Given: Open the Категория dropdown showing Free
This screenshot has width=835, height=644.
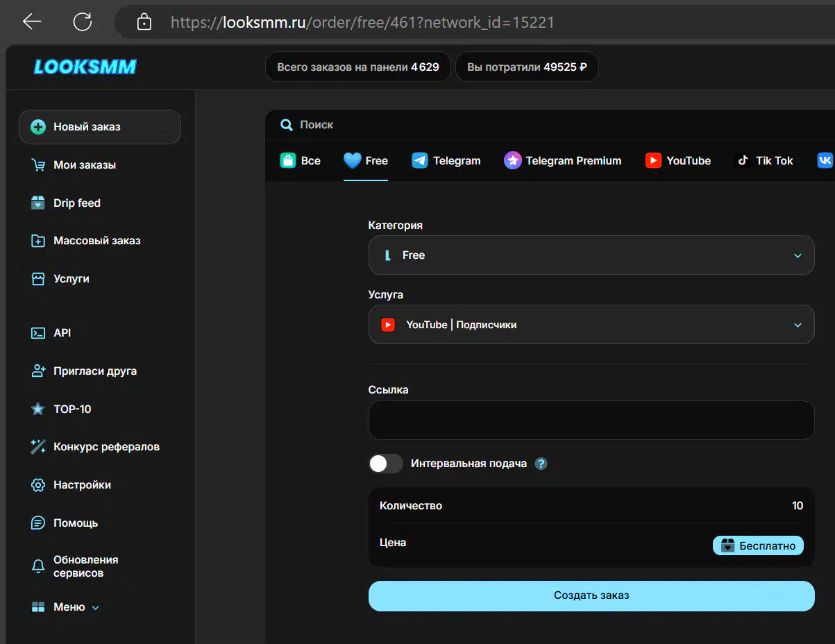Looking at the screenshot, I should 591,255.
